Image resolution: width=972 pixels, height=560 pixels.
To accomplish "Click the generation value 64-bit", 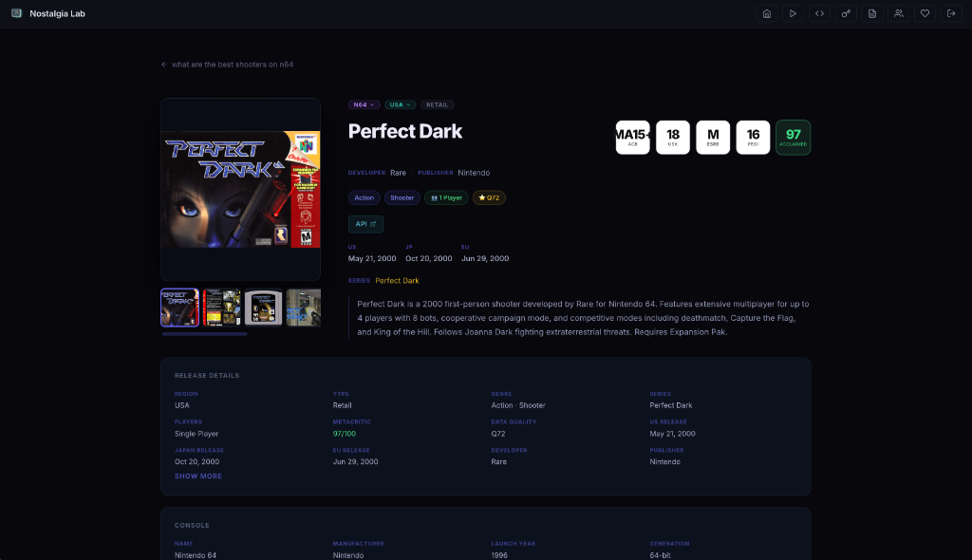I will pos(660,555).
